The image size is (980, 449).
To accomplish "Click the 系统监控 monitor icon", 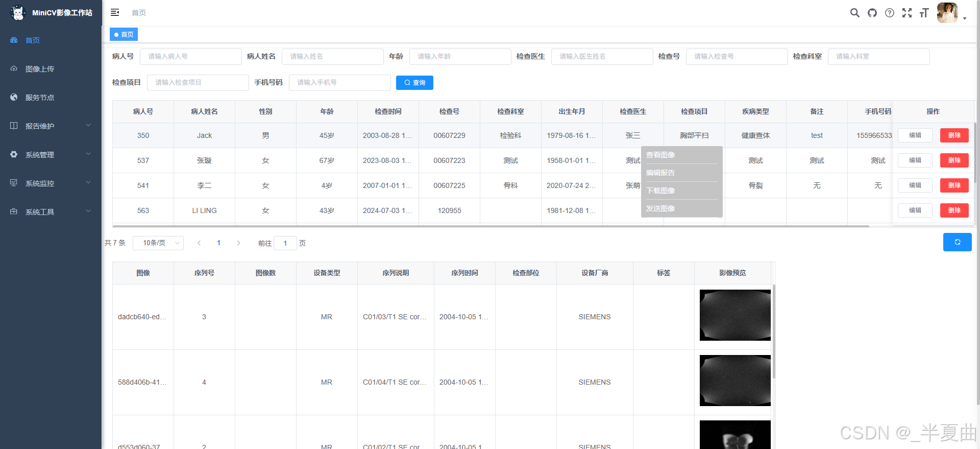I will [14, 183].
